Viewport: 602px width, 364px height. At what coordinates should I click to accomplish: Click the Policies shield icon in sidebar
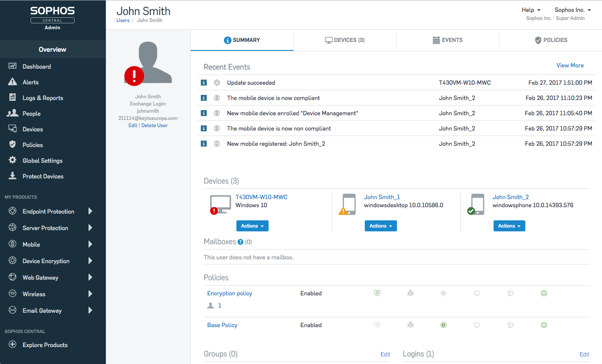(13, 144)
